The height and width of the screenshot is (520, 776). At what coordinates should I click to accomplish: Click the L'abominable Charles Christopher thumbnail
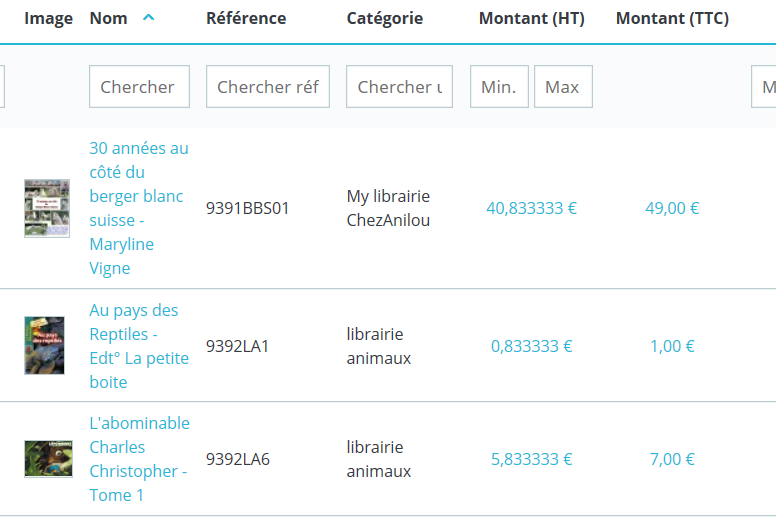coord(48,459)
